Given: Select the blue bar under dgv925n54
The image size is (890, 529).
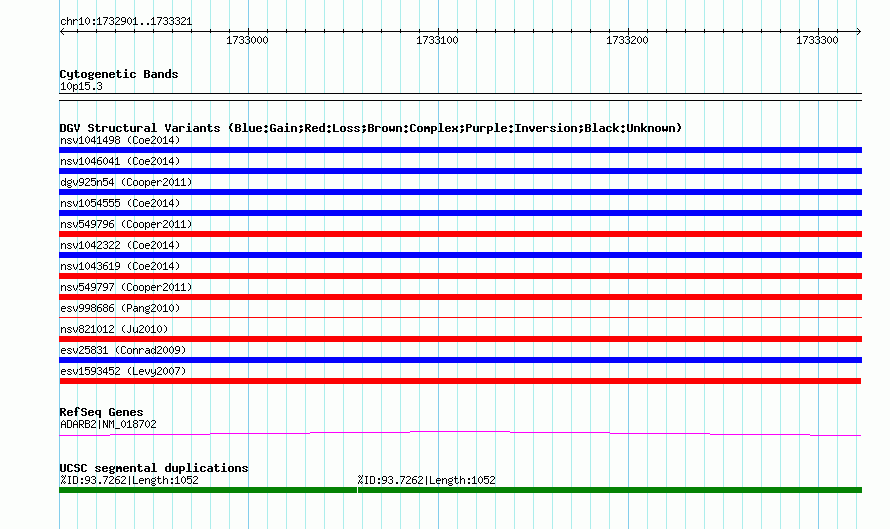Looking at the screenshot, I should point(460,192).
